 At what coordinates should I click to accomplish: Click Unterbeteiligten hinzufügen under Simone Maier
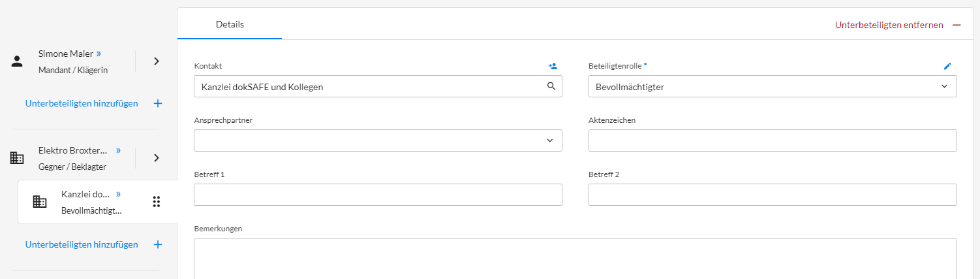coord(82,103)
